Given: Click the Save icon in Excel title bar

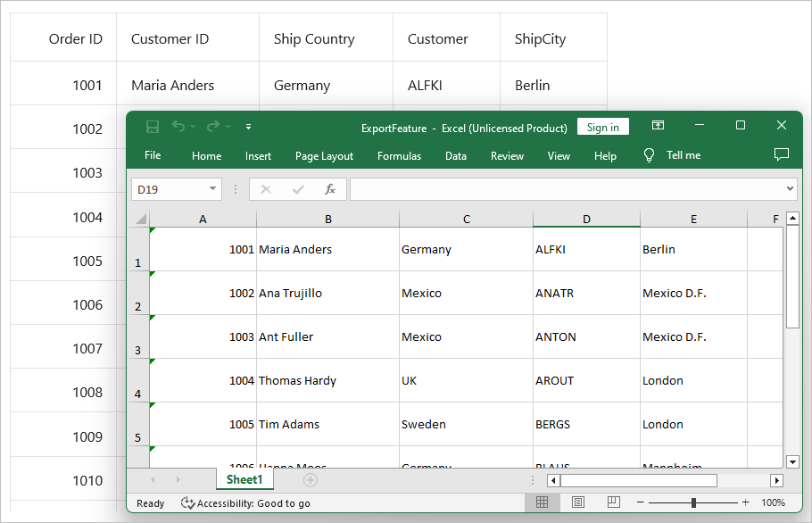Looking at the screenshot, I should pos(153,127).
